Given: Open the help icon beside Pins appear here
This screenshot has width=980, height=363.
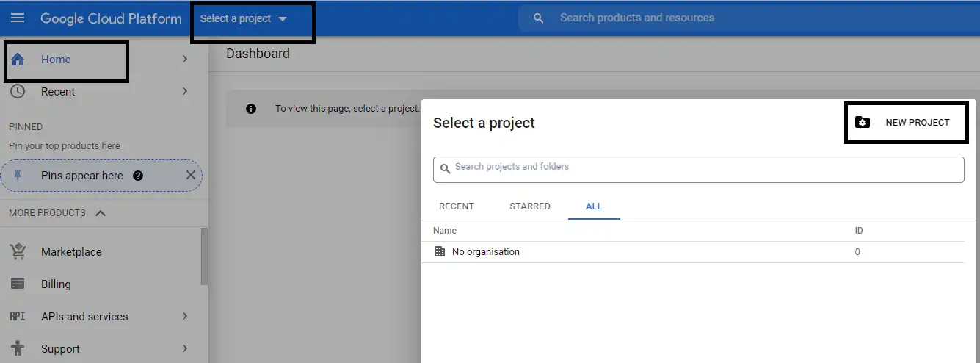Looking at the screenshot, I should click(x=138, y=176).
